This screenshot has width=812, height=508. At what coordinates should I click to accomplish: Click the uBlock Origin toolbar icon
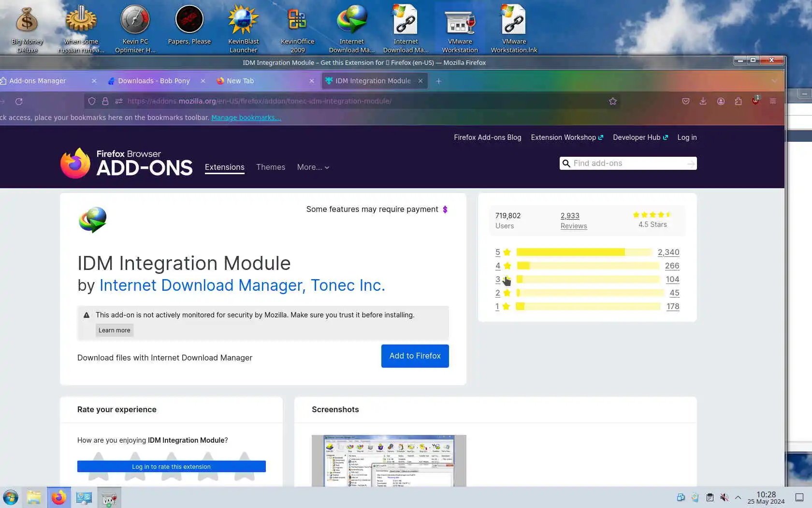pos(755,100)
